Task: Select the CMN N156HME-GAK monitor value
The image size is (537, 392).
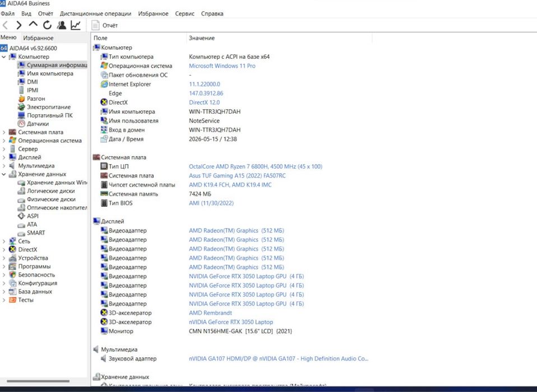Action: [240, 331]
